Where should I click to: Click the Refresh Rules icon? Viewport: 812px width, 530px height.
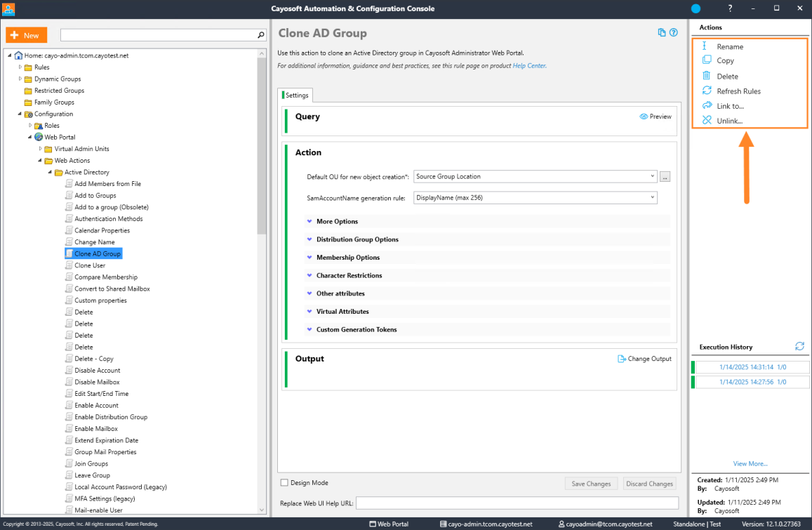click(707, 91)
